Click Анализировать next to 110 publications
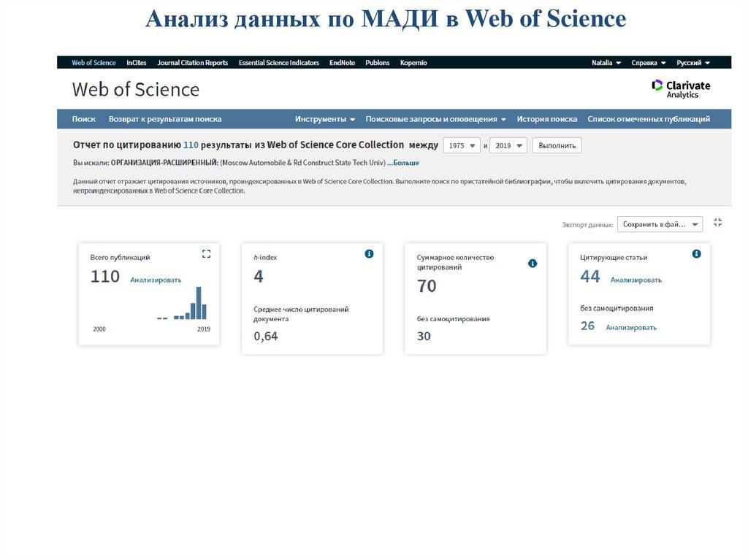 [156, 280]
